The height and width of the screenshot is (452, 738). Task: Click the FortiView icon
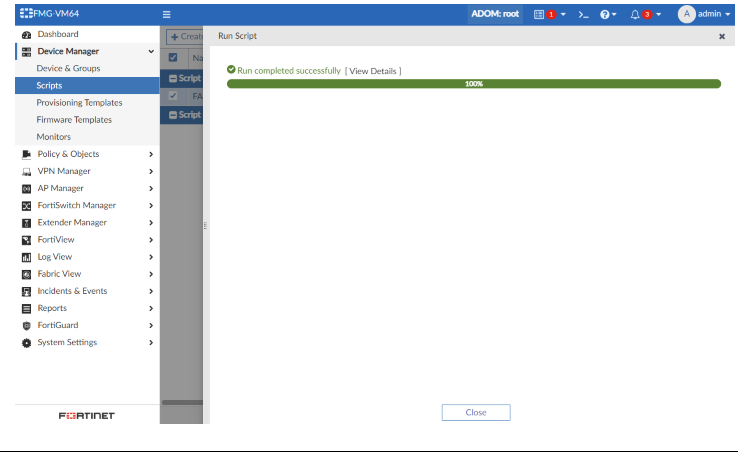pyautogui.click(x=26, y=240)
